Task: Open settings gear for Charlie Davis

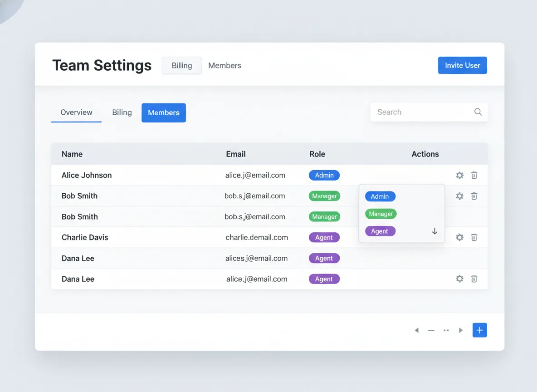Action: (x=459, y=237)
